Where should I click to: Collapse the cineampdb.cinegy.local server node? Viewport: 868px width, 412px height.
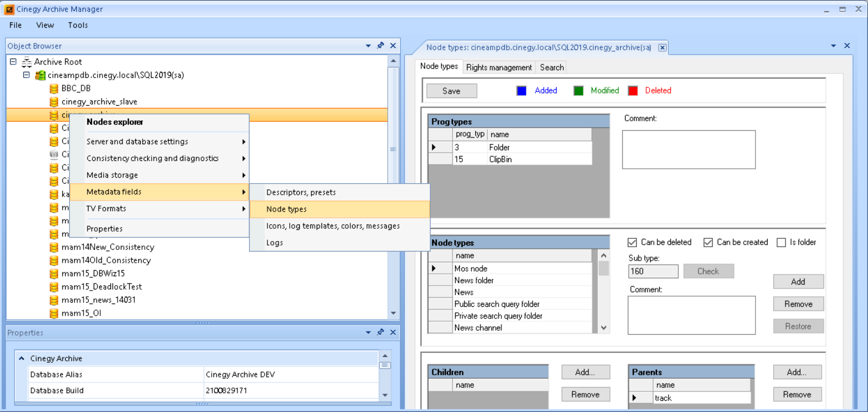tap(26, 75)
